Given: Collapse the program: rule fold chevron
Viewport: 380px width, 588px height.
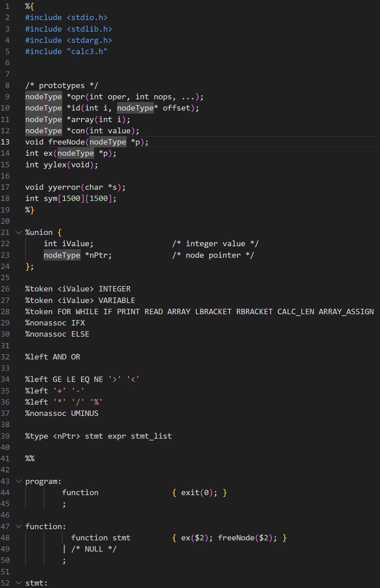Looking at the screenshot, I should 19,481.
